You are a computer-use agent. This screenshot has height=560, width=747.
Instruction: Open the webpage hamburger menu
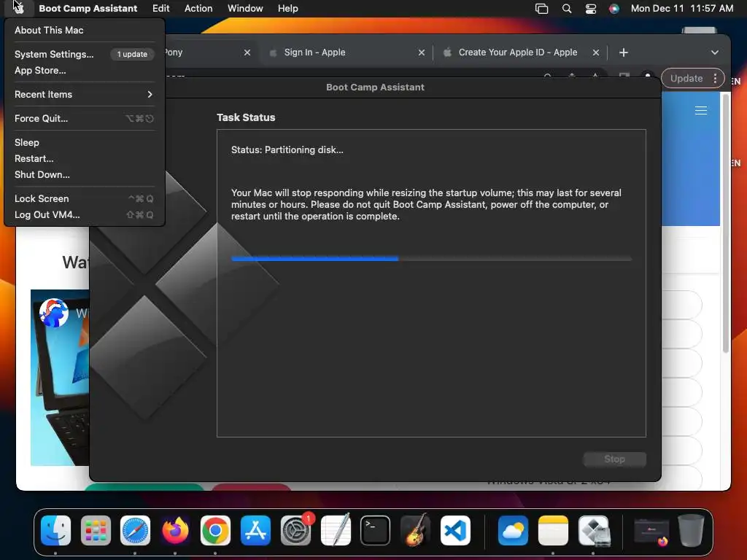(x=701, y=111)
